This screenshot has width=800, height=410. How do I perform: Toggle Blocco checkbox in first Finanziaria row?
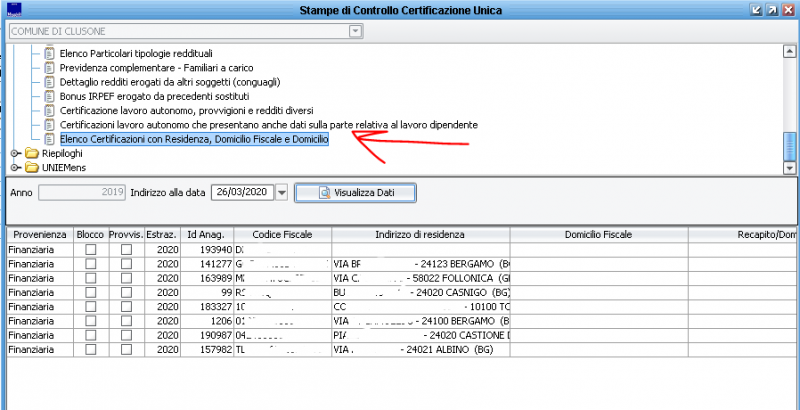90,248
